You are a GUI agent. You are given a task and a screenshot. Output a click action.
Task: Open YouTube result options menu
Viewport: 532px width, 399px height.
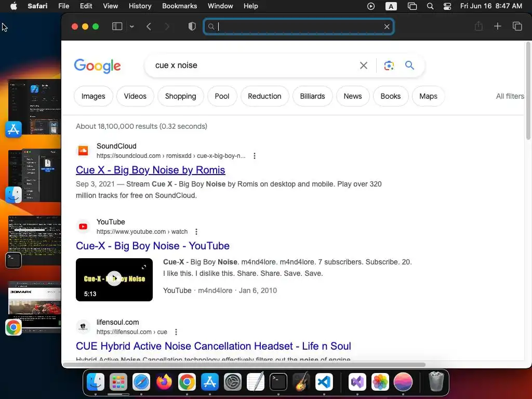tap(196, 232)
